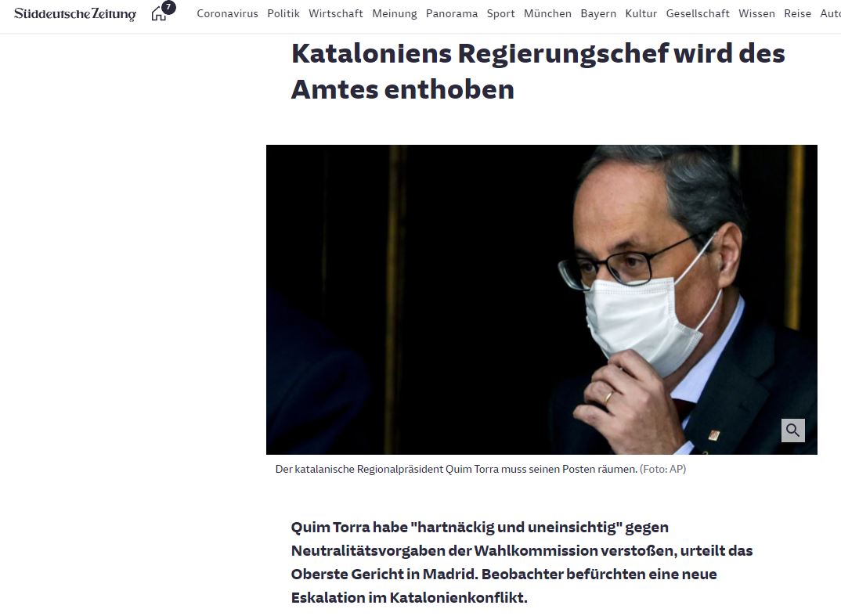
Task: Open the Reise section
Action: 798,13
